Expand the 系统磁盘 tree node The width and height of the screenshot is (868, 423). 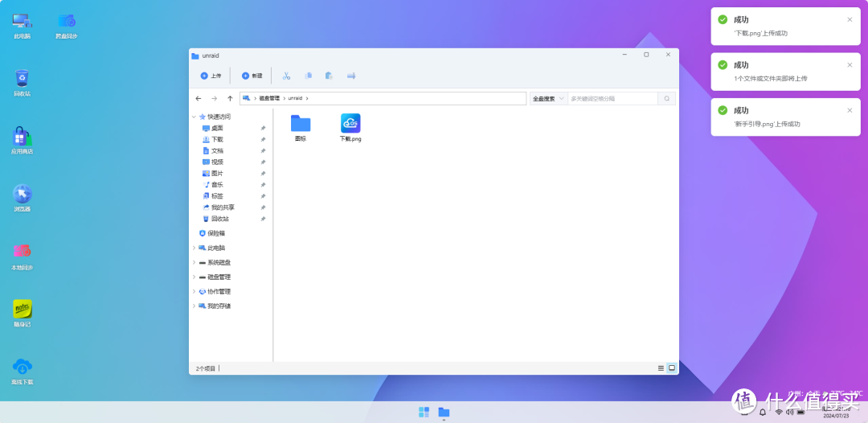[194, 262]
